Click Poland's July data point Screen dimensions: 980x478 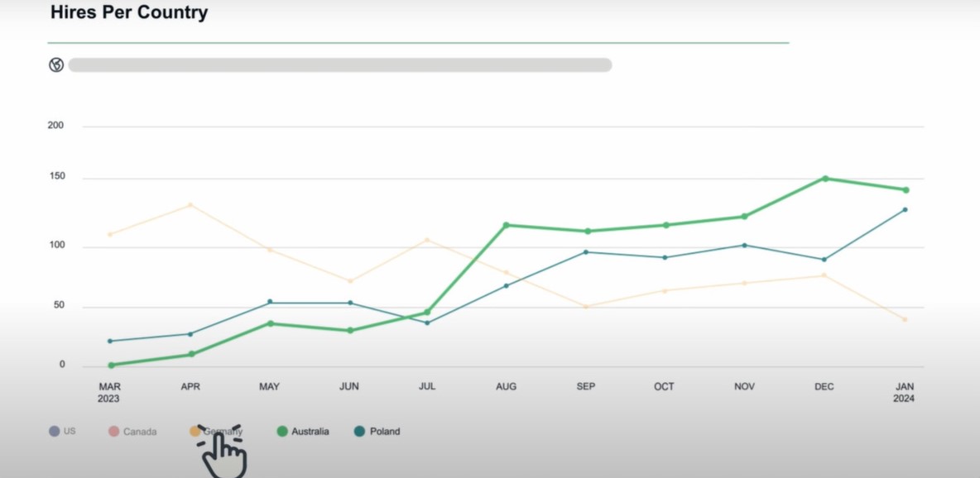pyautogui.click(x=427, y=323)
